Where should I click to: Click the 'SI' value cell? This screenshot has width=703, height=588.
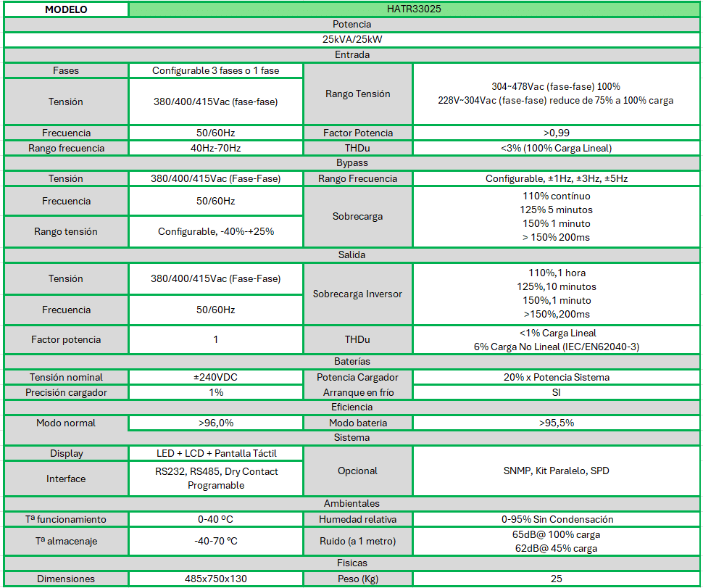556,392
